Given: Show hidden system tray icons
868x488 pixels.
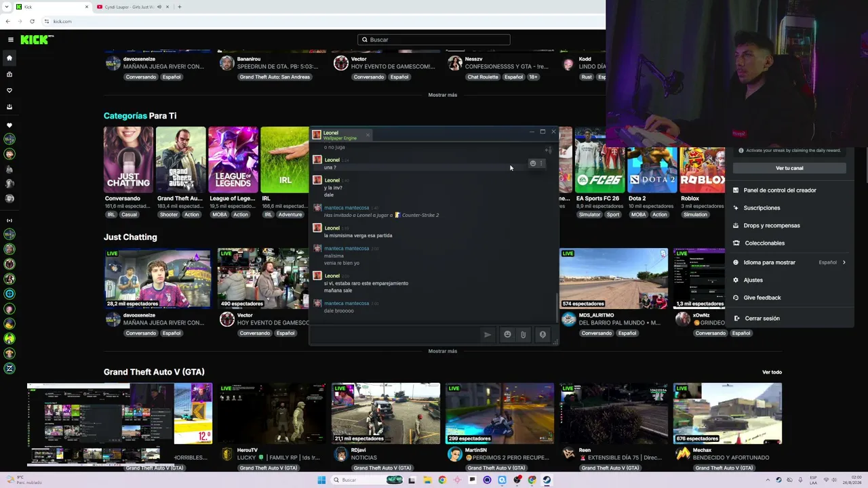Looking at the screenshot, I should click(768, 480).
